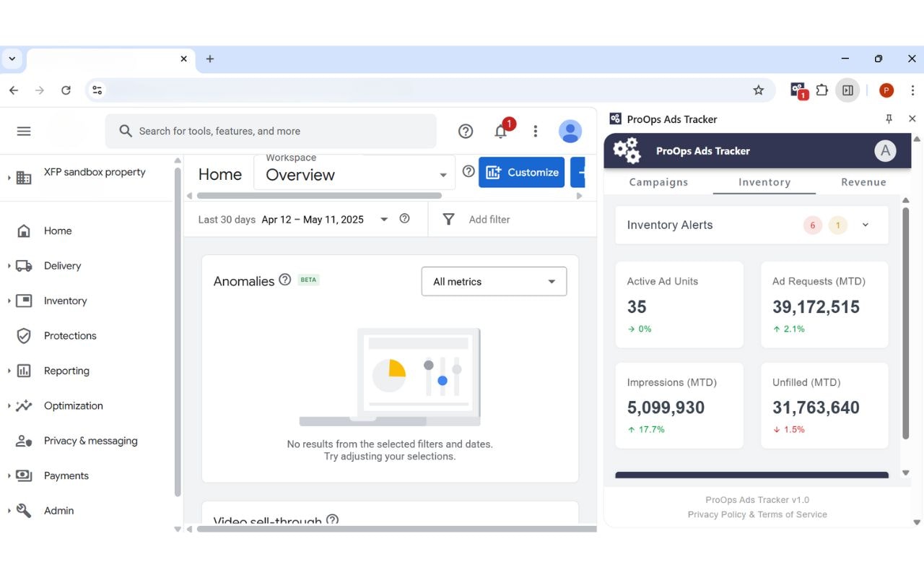Switch to the Campaigns tab
The height and width of the screenshot is (578, 924).
click(x=658, y=182)
